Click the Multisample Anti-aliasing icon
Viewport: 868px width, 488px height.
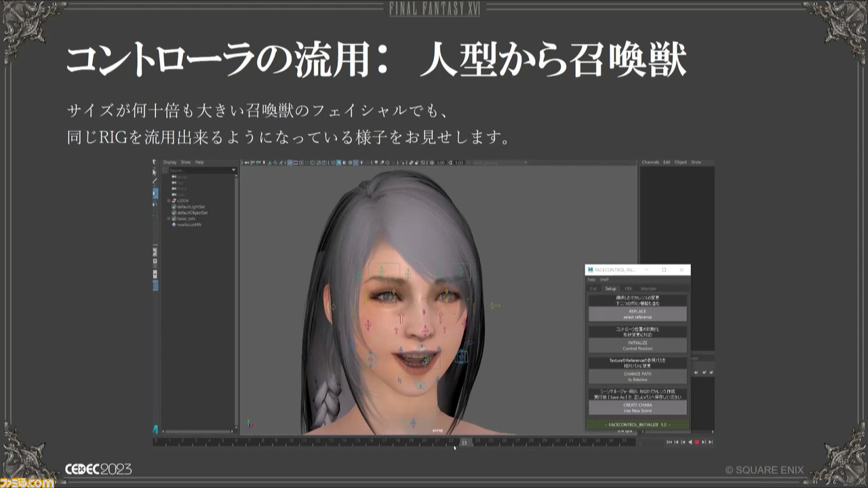coord(388,163)
